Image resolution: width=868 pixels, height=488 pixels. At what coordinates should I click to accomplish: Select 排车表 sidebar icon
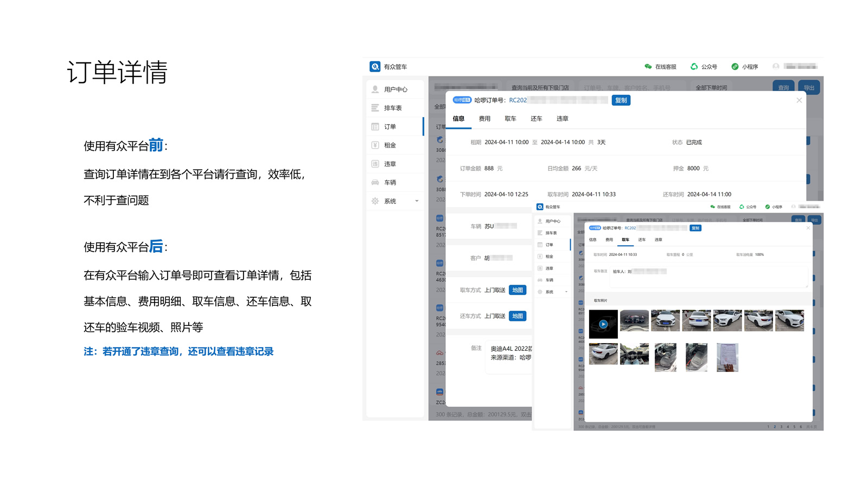[x=394, y=107]
